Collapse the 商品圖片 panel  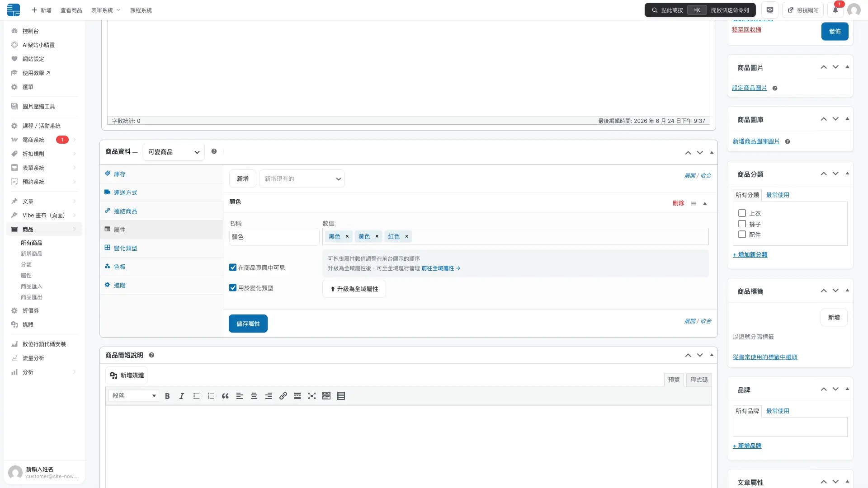pyautogui.click(x=847, y=67)
